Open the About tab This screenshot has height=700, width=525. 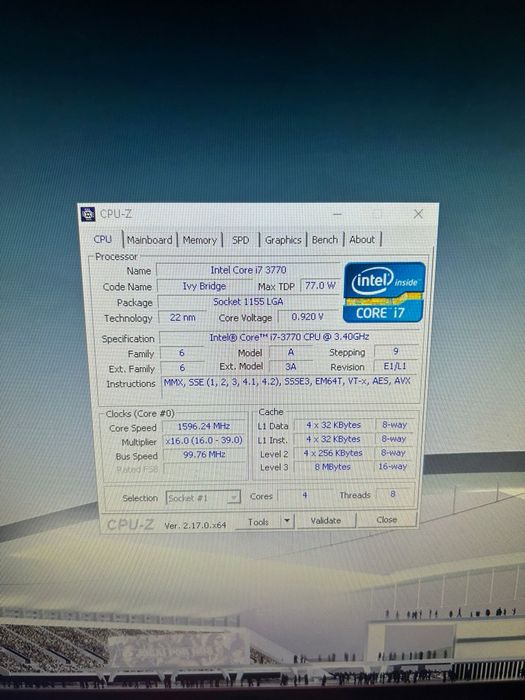(x=362, y=240)
